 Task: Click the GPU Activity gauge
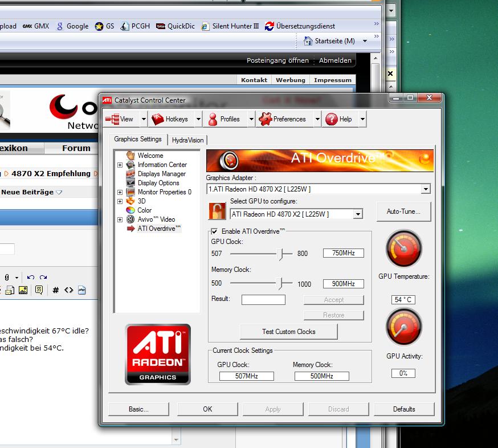click(x=403, y=327)
